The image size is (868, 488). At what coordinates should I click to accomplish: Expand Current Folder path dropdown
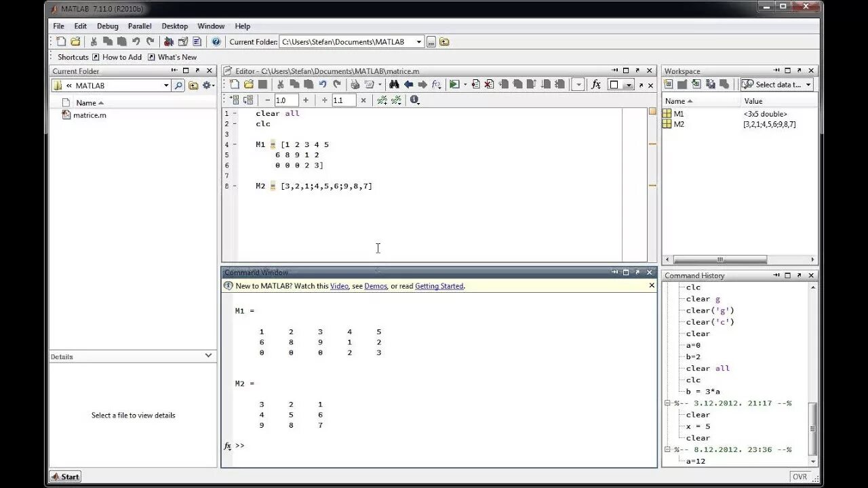coord(418,41)
